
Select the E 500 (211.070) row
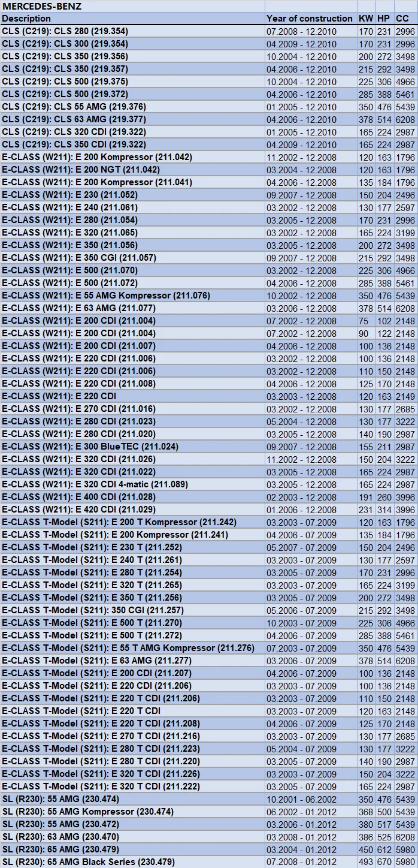click(x=209, y=270)
